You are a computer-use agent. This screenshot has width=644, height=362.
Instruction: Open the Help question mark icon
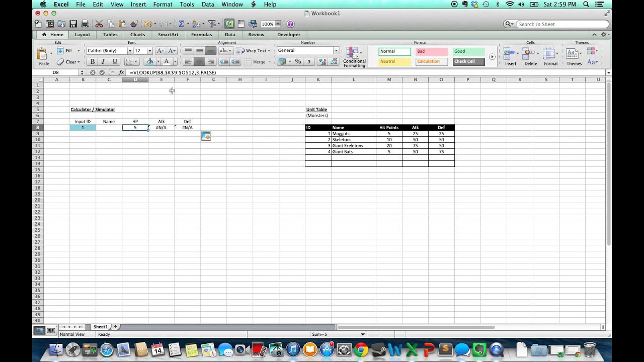(x=290, y=24)
